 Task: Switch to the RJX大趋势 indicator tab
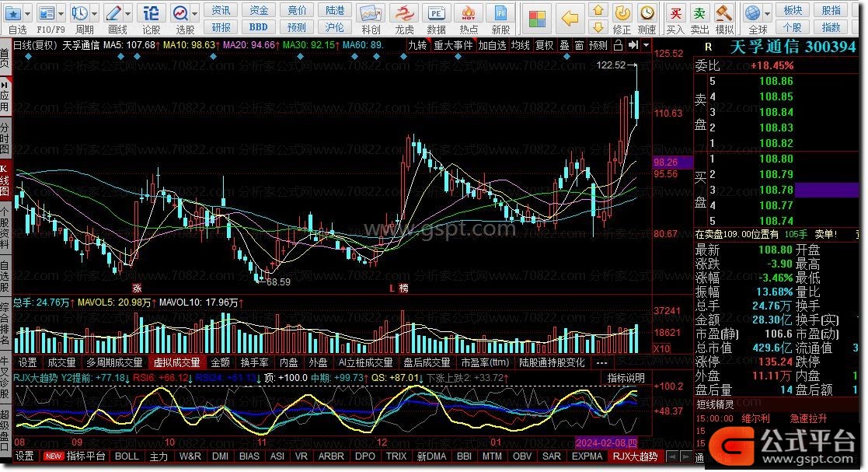tap(636, 456)
